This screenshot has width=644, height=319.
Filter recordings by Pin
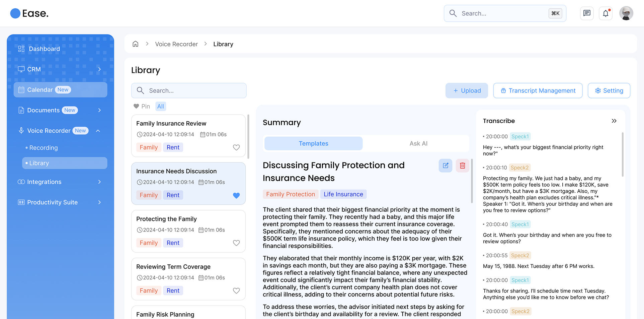[x=142, y=106]
